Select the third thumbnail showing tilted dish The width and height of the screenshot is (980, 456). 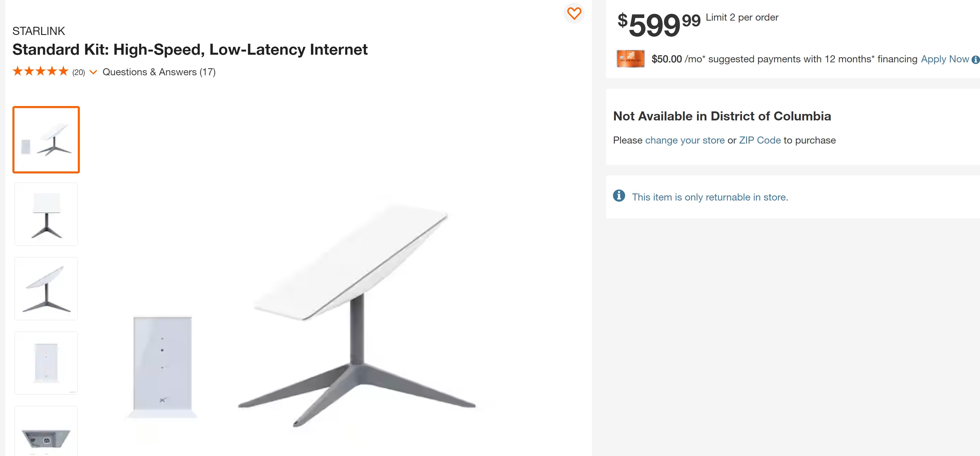coord(46,288)
